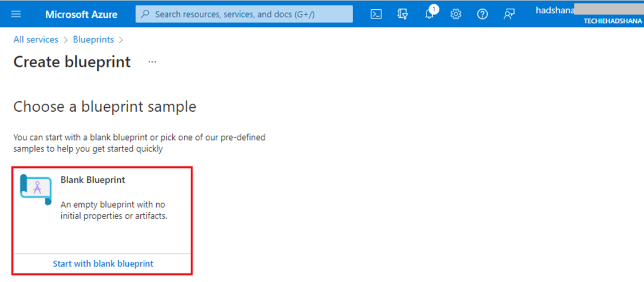Launch Cloud Shell from the top bar

[376, 14]
